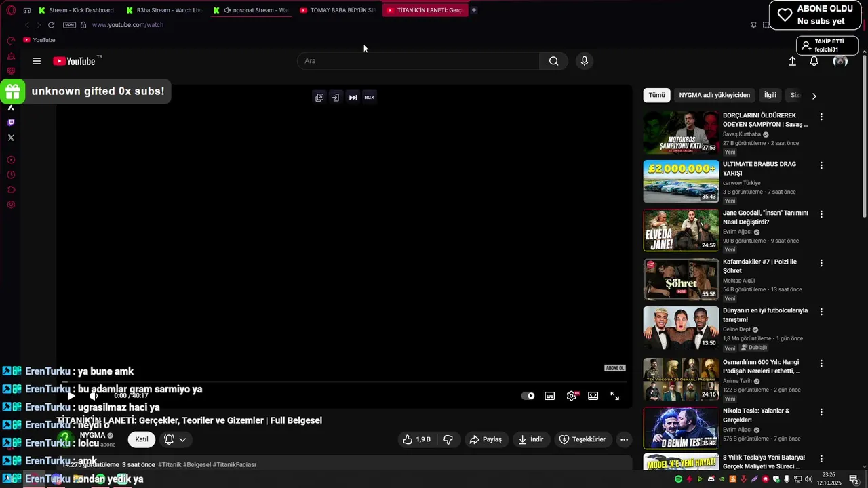Click the Katıl join button
This screenshot has height=488, width=868.
[x=142, y=439]
